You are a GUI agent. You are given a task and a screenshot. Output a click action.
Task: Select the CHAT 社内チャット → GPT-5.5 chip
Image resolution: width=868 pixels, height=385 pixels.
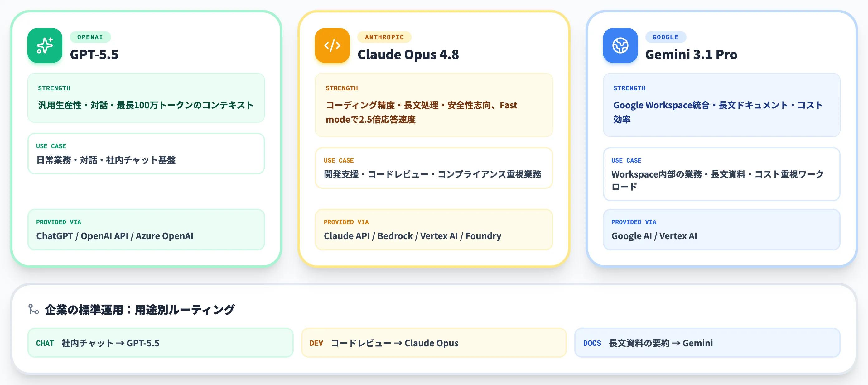(160, 343)
